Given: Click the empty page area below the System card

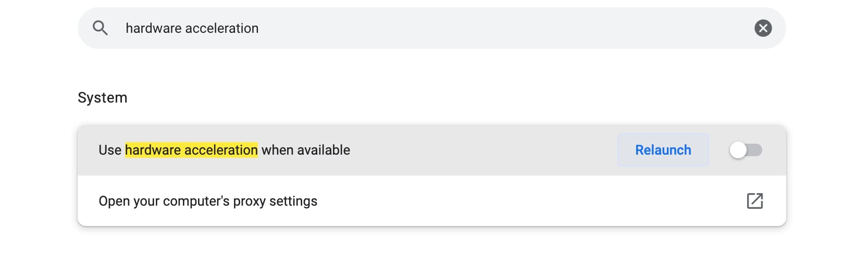Looking at the screenshot, I should tap(432, 253).
